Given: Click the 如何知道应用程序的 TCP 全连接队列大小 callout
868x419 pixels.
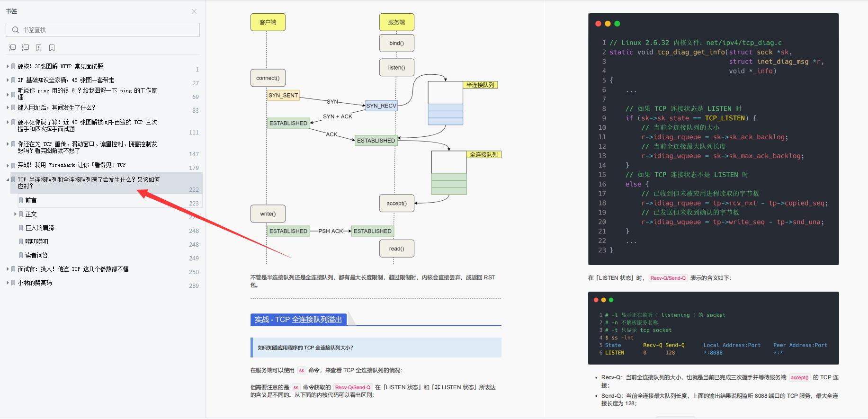Looking at the screenshot, I should click(x=376, y=348).
